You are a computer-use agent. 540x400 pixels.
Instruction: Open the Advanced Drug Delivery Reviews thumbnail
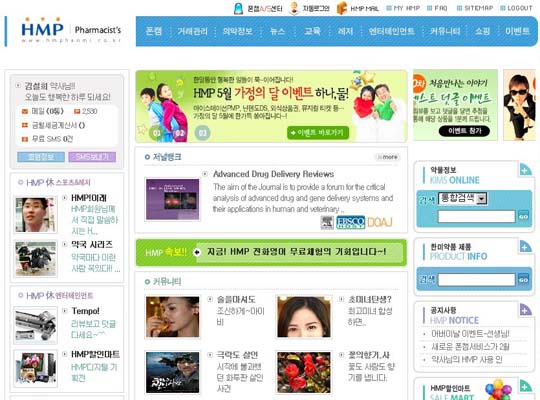click(173, 199)
